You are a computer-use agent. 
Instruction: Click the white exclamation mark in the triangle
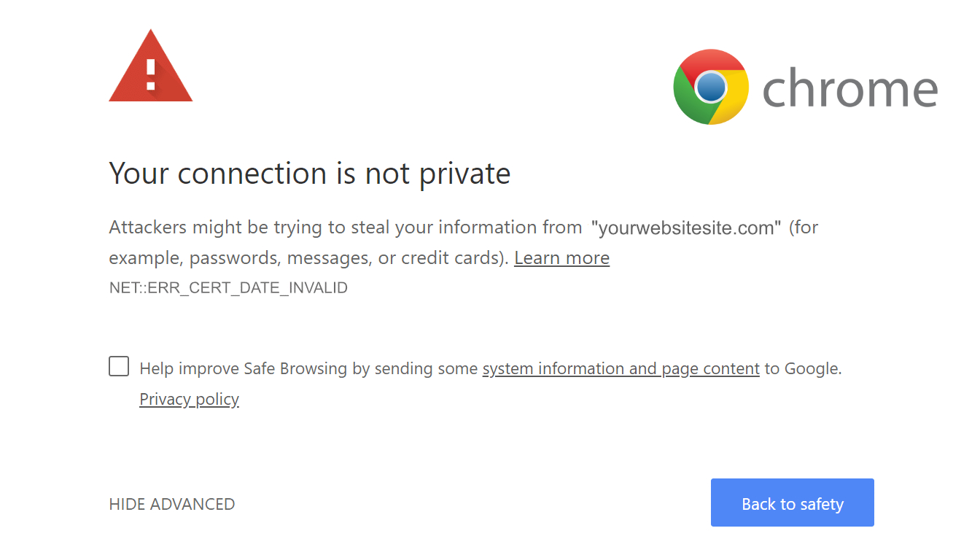coord(151,73)
